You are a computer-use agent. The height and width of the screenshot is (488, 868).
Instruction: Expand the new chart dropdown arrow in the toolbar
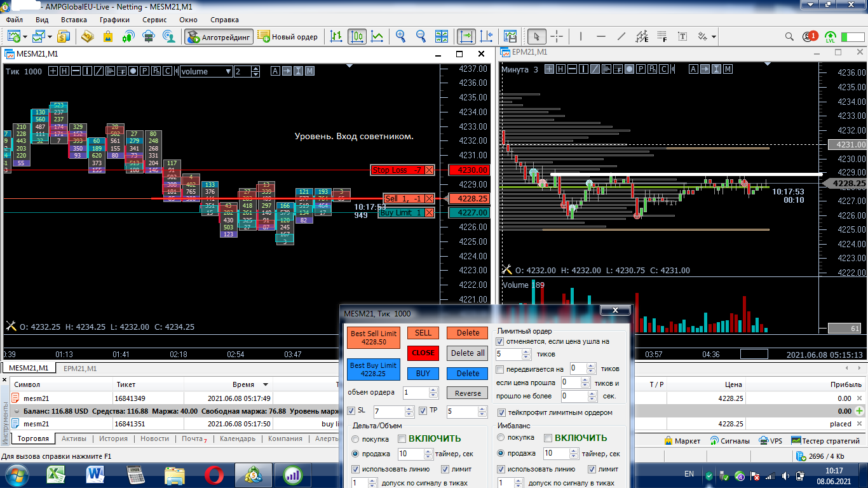tap(24, 37)
